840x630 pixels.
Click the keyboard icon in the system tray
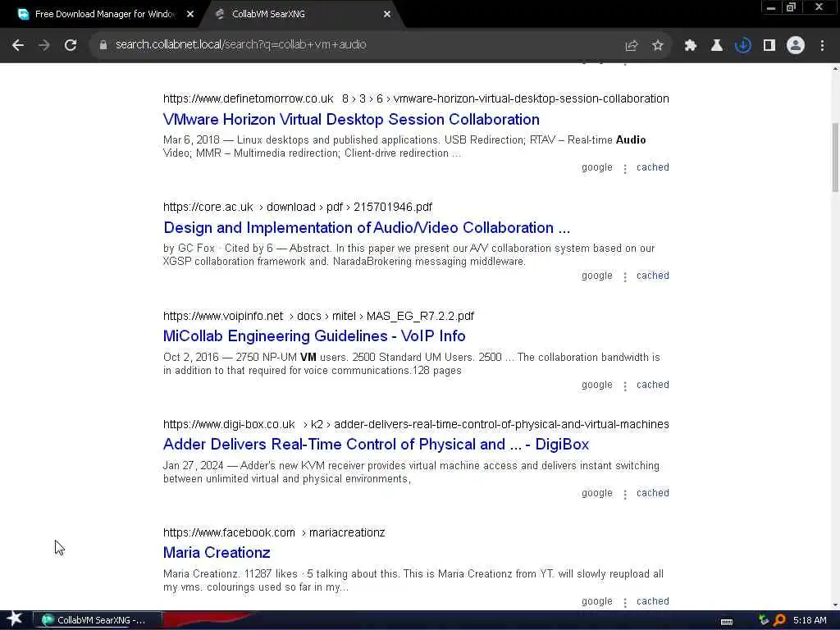727,622
